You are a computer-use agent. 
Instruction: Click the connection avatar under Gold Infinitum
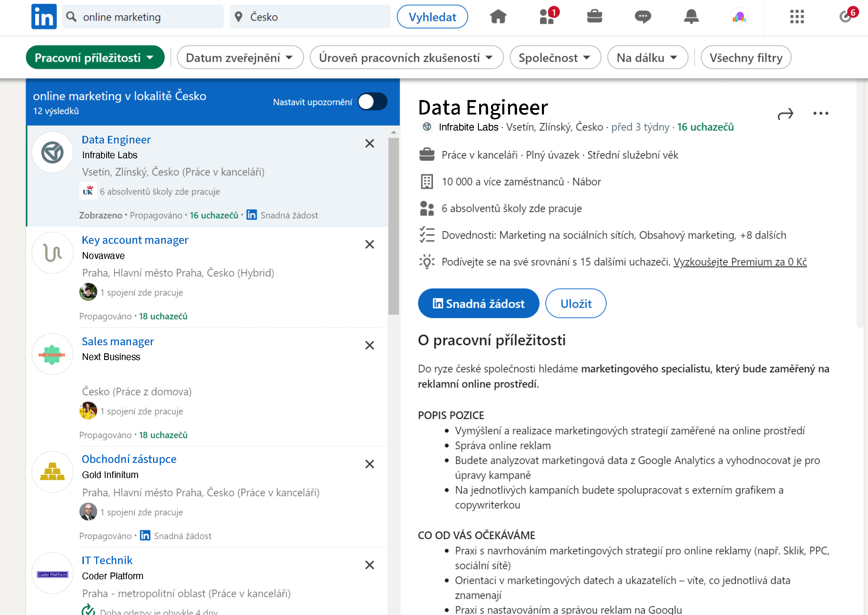pos(88,511)
